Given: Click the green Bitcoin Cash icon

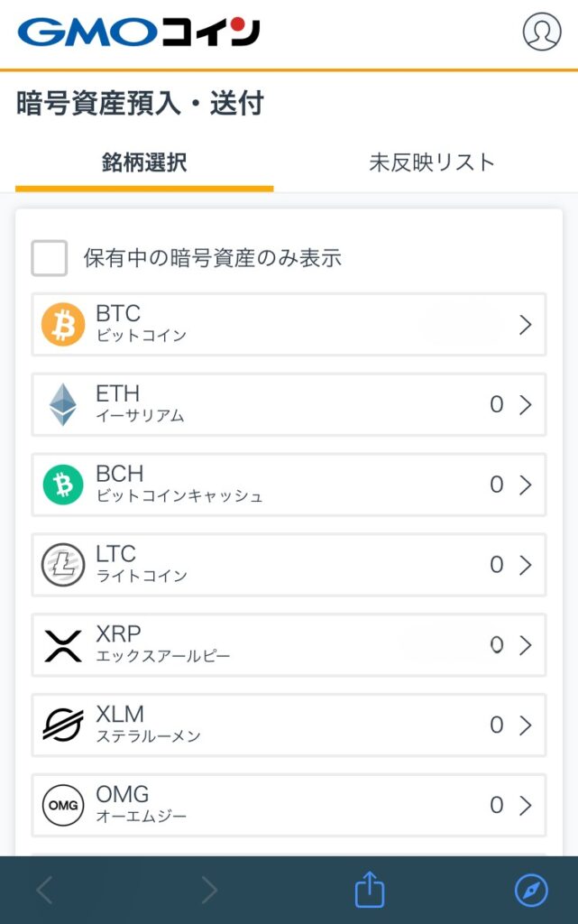Looking at the screenshot, I should pyautogui.click(x=63, y=485).
